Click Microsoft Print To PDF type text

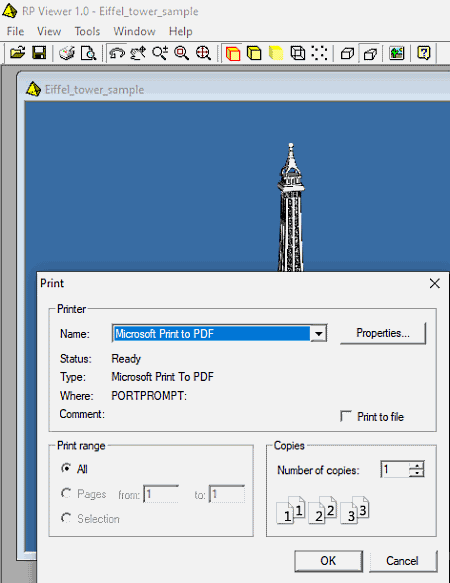coord(163,377)
